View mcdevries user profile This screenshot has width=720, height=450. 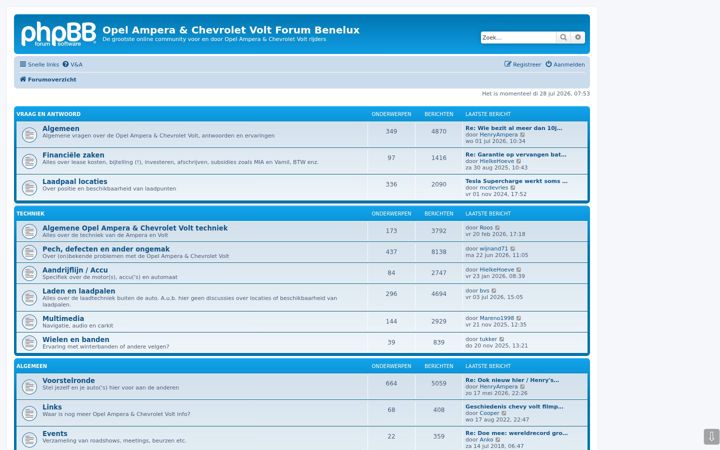tap(494, 188)
